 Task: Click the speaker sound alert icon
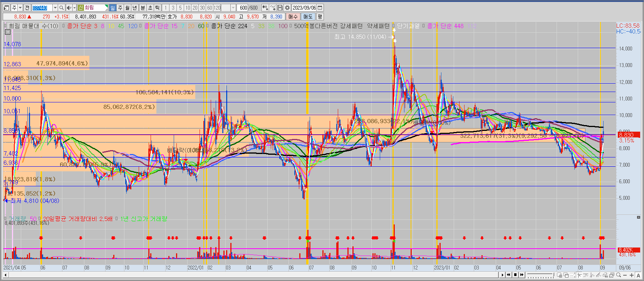click(69, 8)
